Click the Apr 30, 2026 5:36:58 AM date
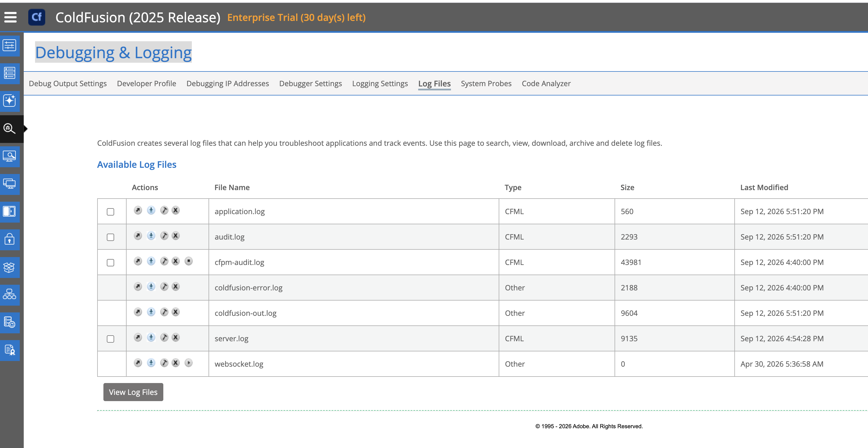This screenshot has width=868, height=448. pyautogui.click(x=782, y=364)
